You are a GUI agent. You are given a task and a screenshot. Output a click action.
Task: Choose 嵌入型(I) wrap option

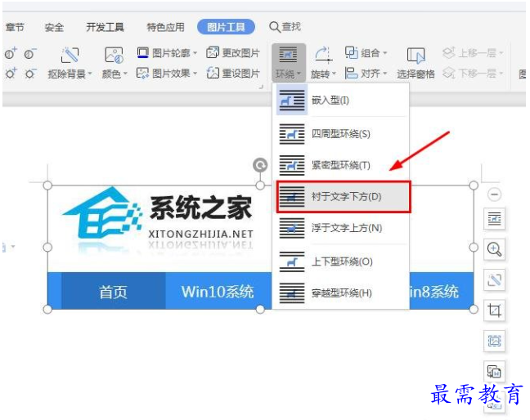coord(341,100)
